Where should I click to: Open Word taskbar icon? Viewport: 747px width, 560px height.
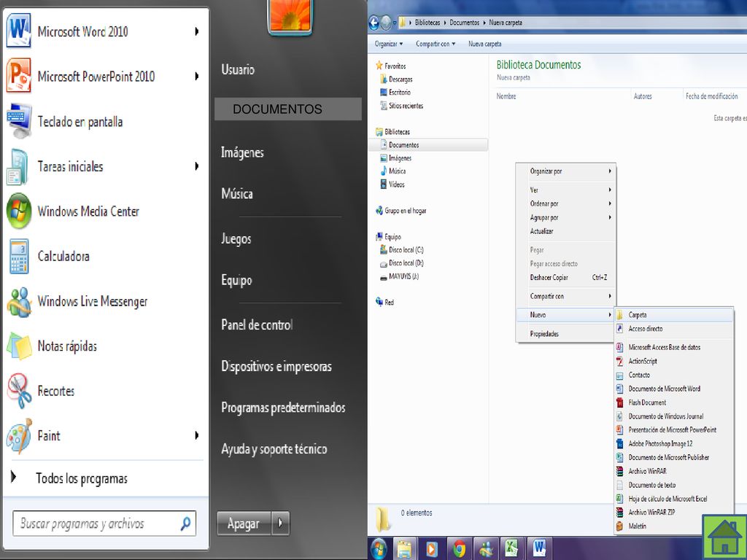coord(539,548)
